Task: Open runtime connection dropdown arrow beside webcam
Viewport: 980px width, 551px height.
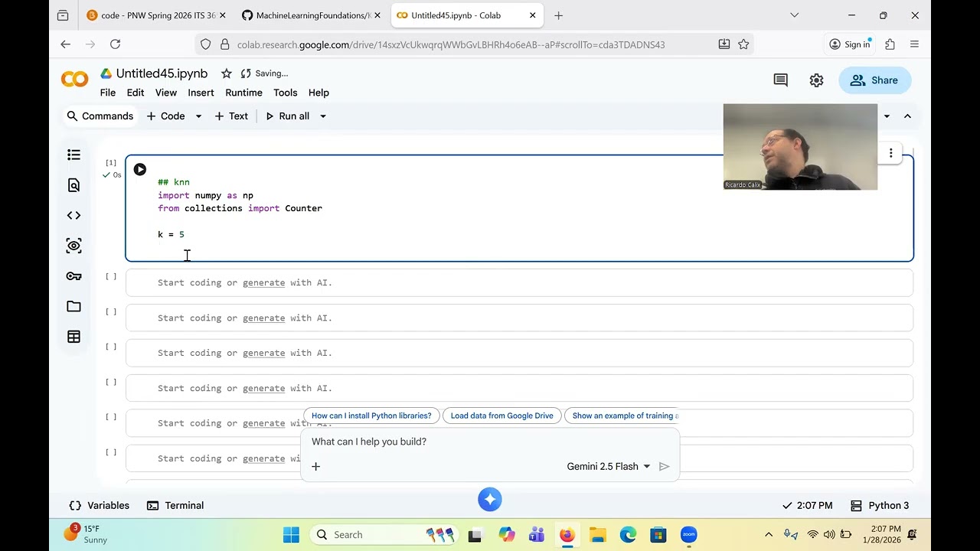Action: coord(887,116)
